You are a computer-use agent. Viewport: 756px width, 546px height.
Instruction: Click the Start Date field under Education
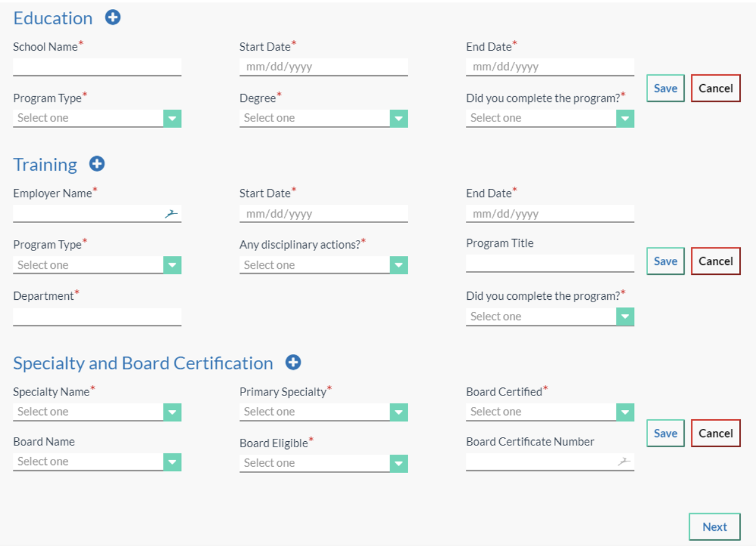pos(323,66)
